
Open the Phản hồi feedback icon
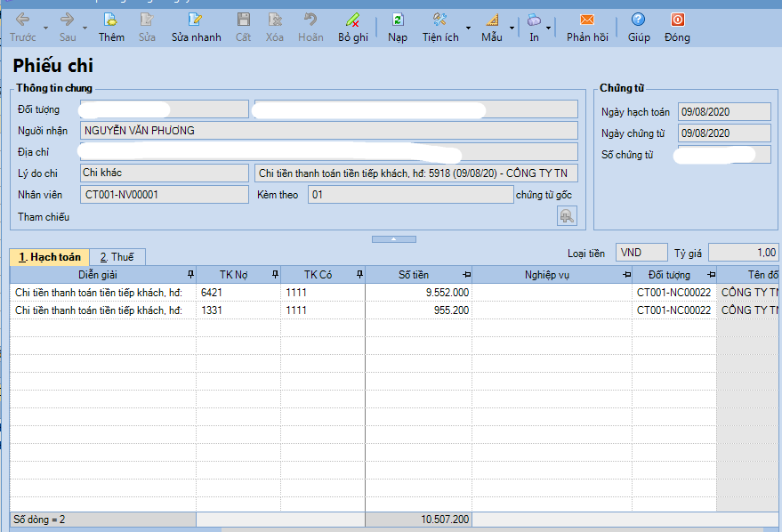pos(586,20)
